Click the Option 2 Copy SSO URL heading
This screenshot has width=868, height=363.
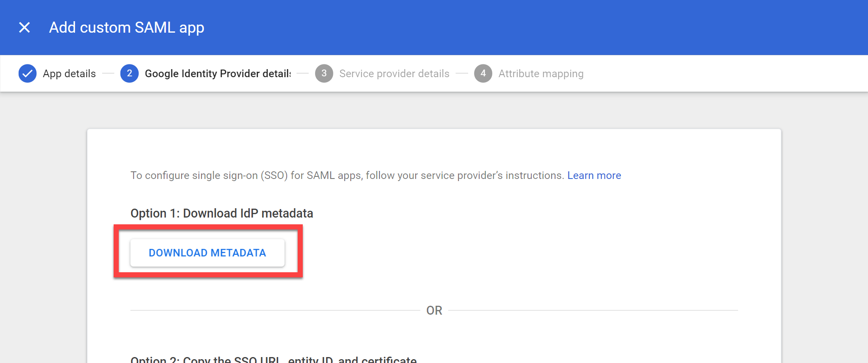(274, 359)
